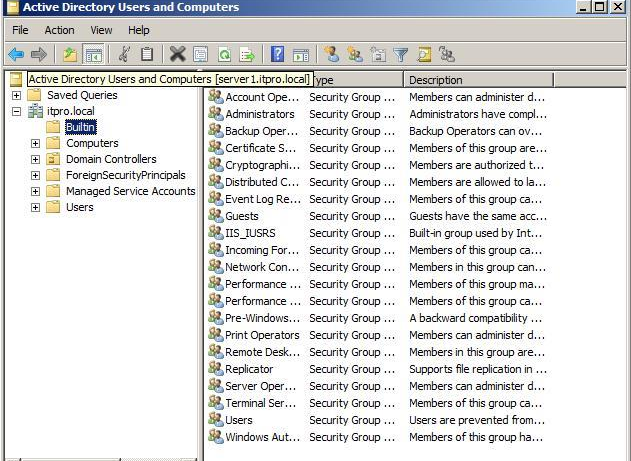Click the group icon beside Print Operators
This screenshot has height=461, width=631.
[216, 335]
